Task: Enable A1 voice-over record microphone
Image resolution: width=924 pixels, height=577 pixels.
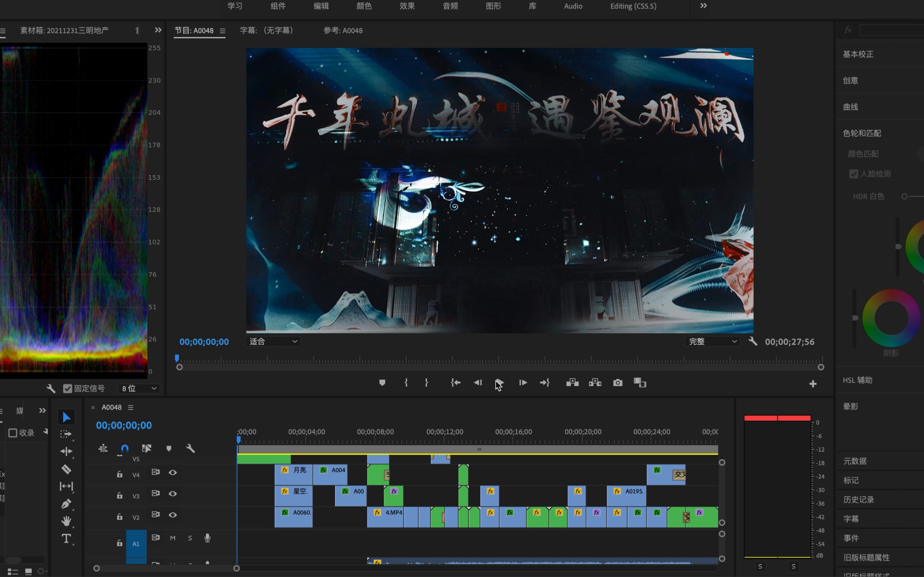Action: (x=207, y=538)
